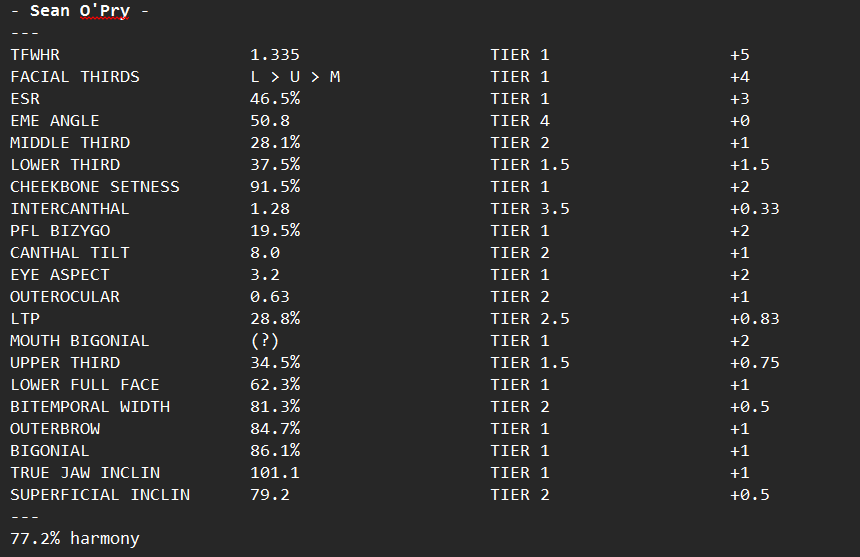Click the SUPERFICIAL INCLIN label

100,494
